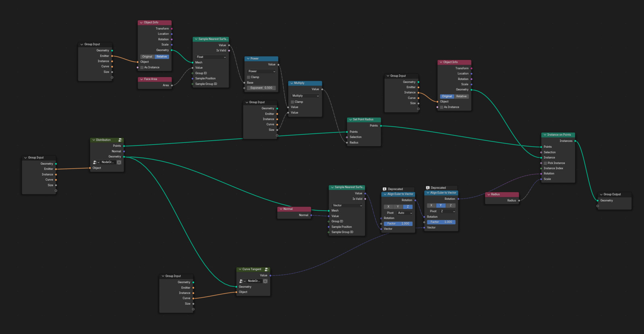This screenshot has height=334, width=644.
Task: Click the Selection socket of Set Point Radius
Action: tap(347, 137)
